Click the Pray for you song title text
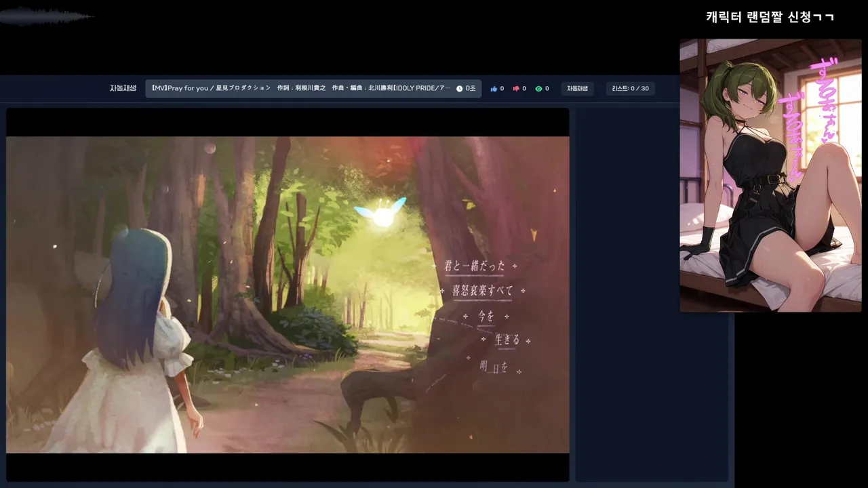 click(300, 88)
